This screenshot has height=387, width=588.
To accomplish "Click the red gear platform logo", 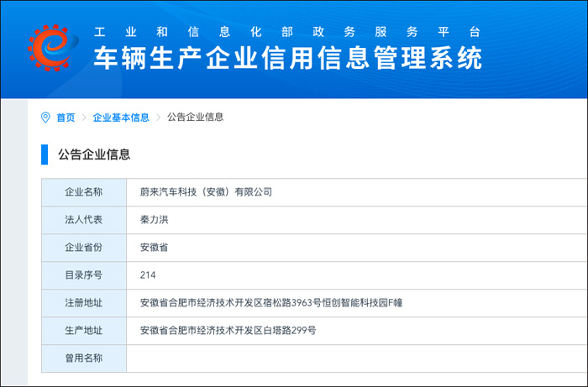I will (x=53, y=48).
